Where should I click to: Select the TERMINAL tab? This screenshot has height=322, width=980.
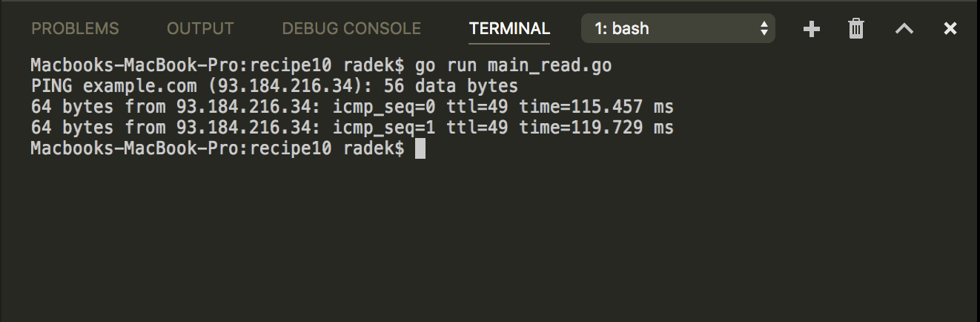[509, 29]
